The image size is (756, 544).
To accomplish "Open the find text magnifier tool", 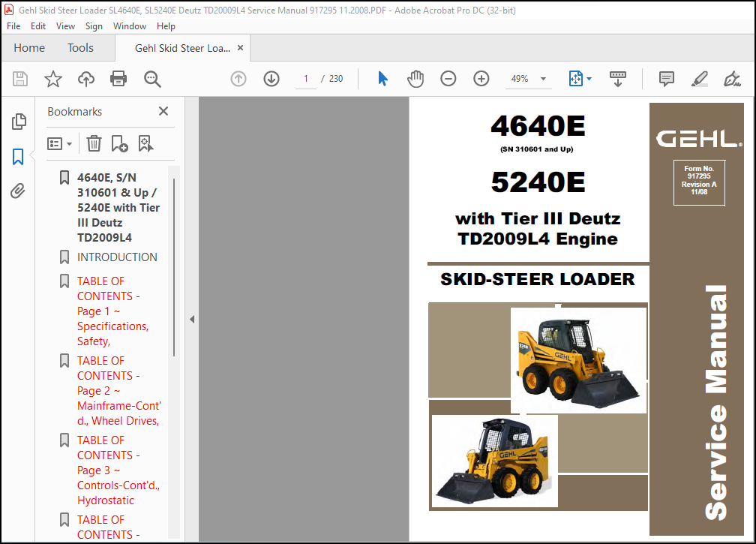I will (x=152, y=79).
